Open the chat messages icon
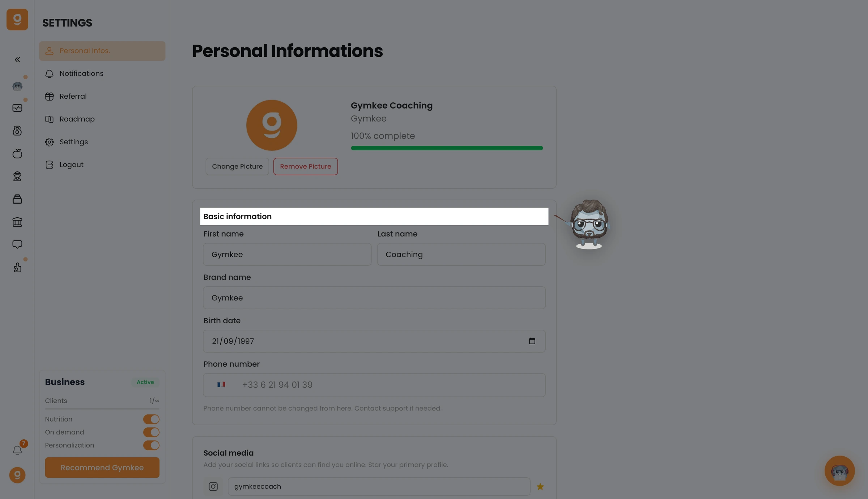This screenshot has width=868, height=499. point(17,244)
